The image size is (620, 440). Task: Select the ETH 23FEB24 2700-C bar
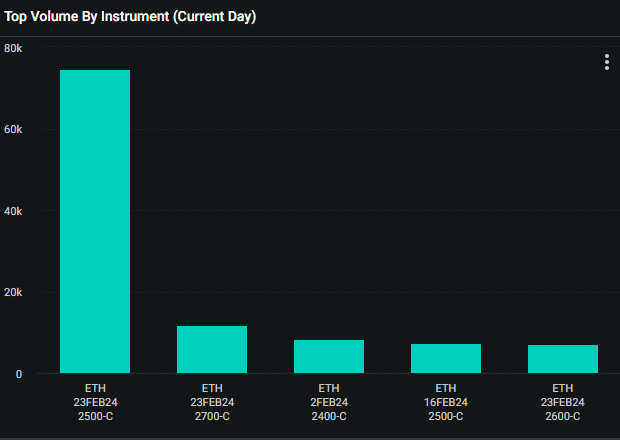(x=212, y=350)
